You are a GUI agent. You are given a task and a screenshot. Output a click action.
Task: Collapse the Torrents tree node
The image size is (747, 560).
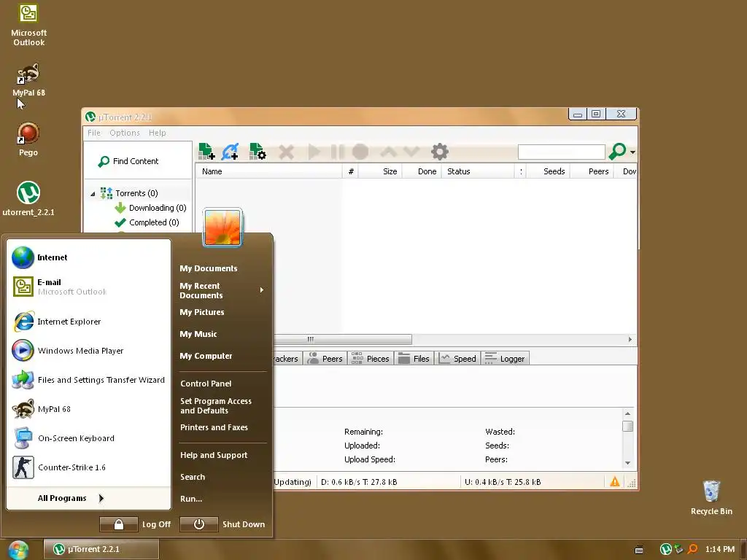[93, 194]
